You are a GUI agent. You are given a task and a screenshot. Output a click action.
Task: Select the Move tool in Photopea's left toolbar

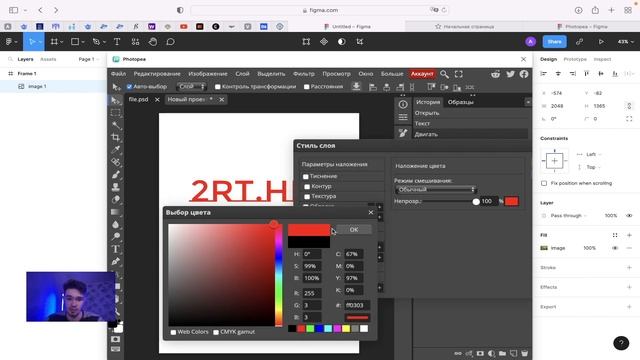coord(116,100)
